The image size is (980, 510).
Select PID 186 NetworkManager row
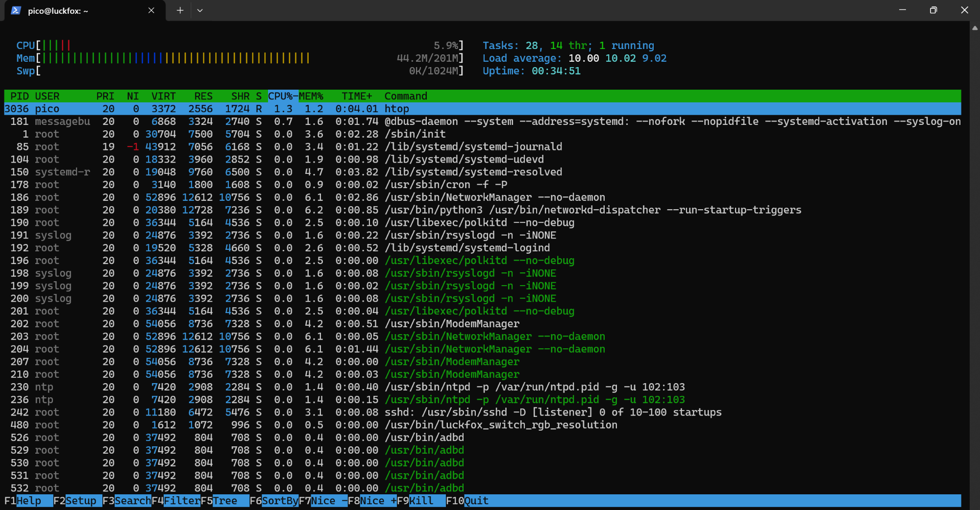tap(483, 197)
